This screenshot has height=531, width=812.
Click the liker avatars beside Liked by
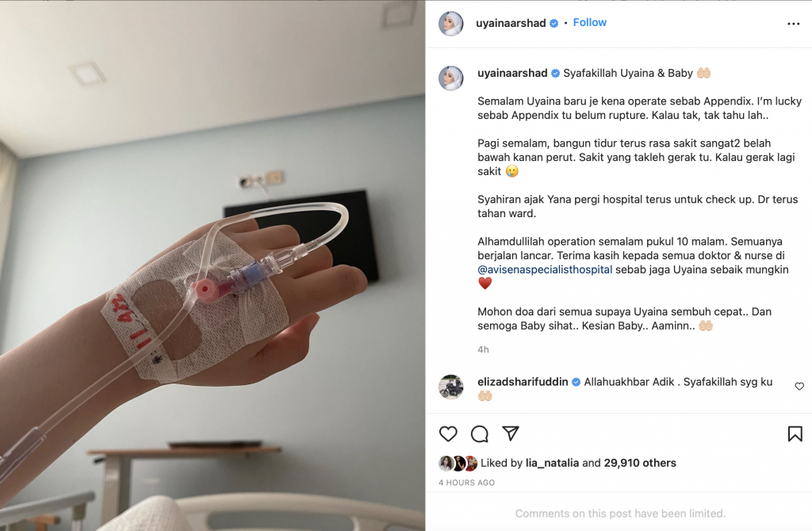[458, 463]
